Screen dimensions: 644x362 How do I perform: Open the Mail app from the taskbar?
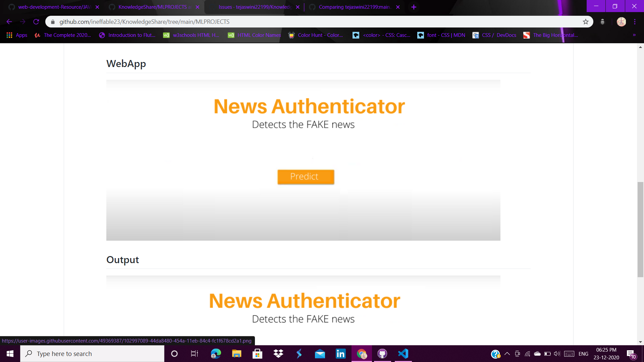pos(320,353)
